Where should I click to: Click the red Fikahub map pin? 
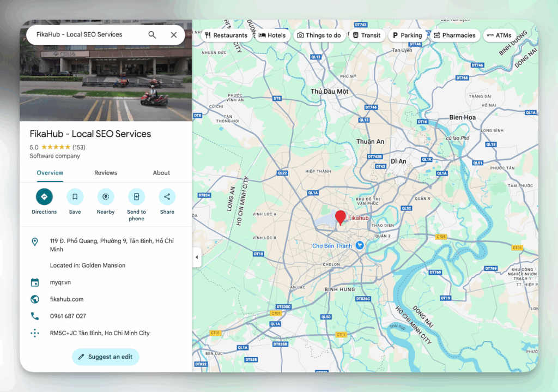(340, 217)
